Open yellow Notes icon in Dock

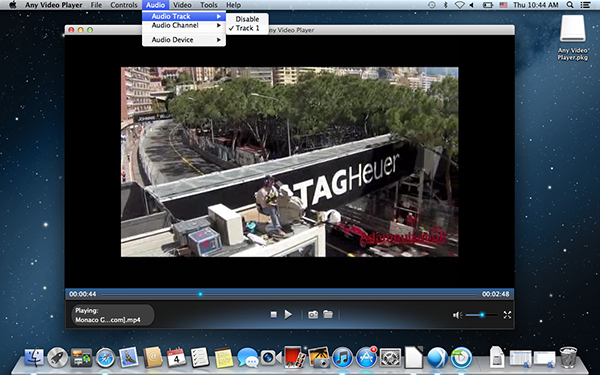224,358
